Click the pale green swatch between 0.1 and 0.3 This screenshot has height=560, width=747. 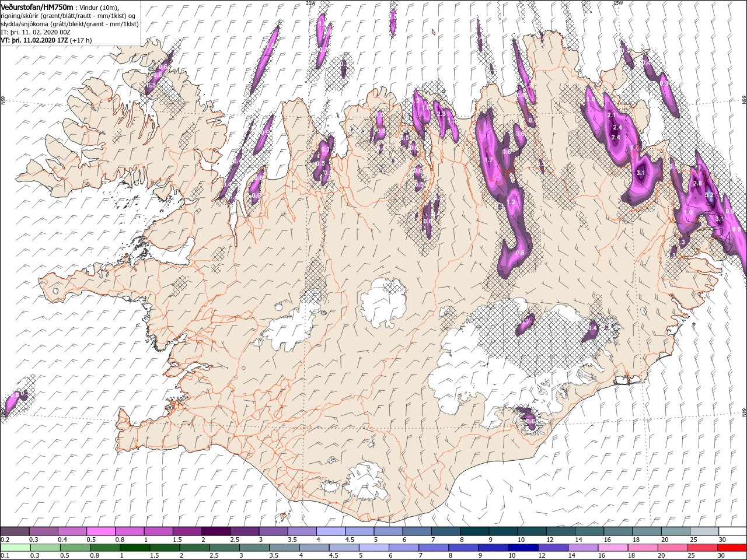pos(15,548)
